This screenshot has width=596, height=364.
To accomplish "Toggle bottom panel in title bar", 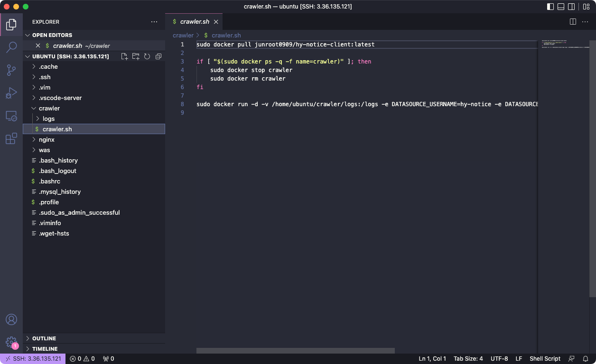I will [561, 7].
